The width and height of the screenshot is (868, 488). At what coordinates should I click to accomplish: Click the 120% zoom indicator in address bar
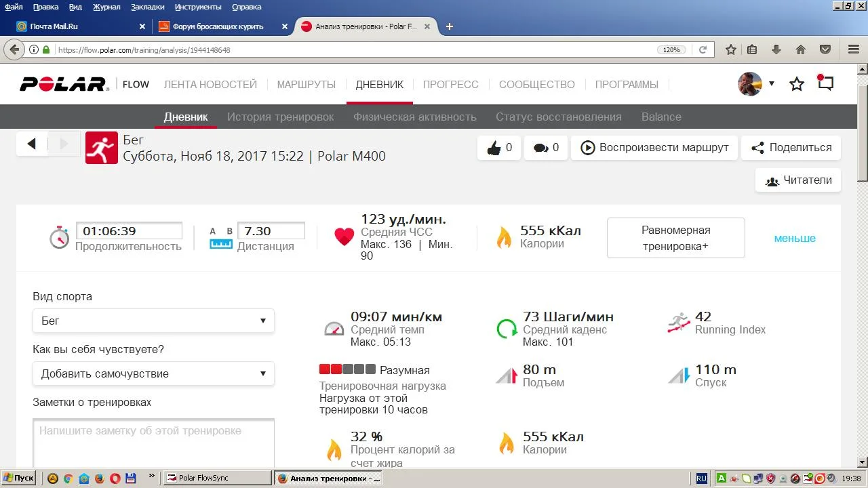point(671,49)
